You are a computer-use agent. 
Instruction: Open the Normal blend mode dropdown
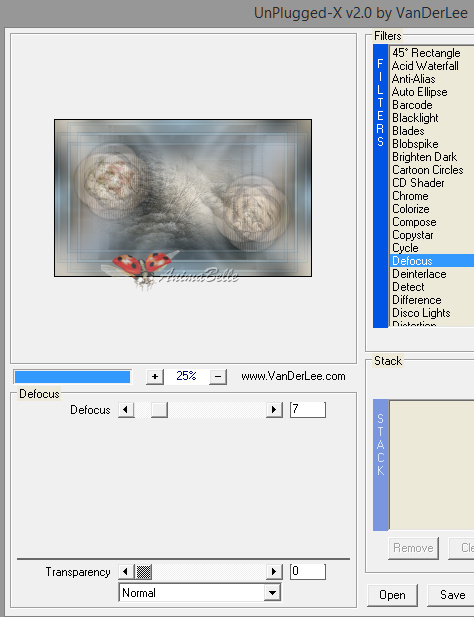click(x=273, y=593)
